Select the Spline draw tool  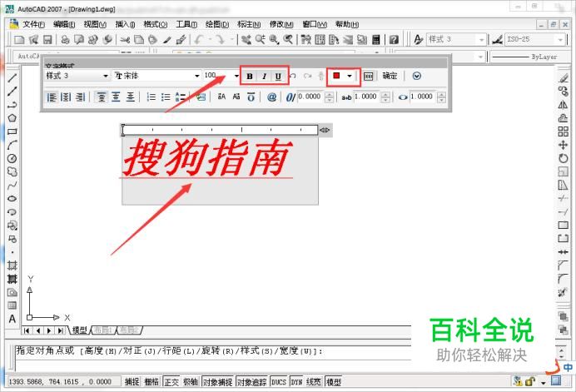coord(12,185)
